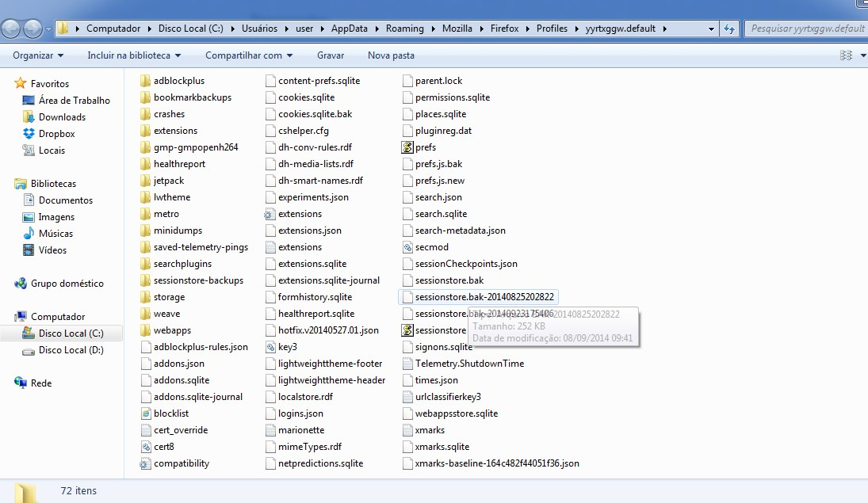
Task: Open recent pages dropdown next to Forward
Action: [x=48, y=29]
